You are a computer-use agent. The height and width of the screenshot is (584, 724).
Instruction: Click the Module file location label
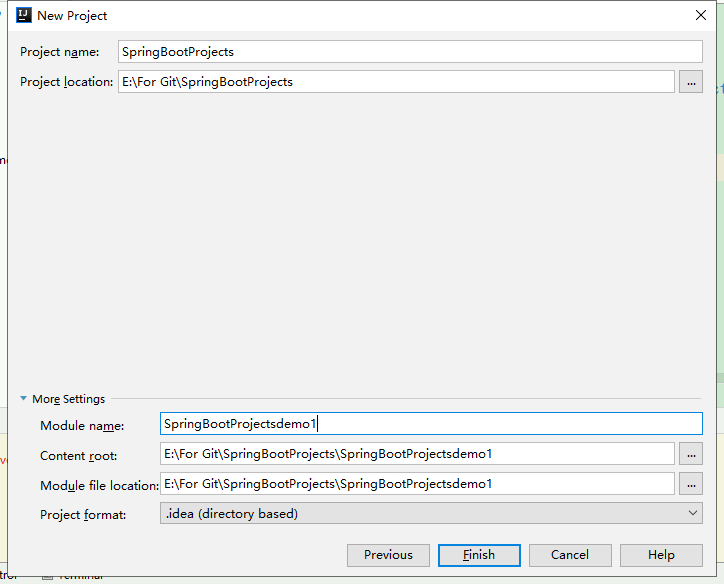(99, 486)
